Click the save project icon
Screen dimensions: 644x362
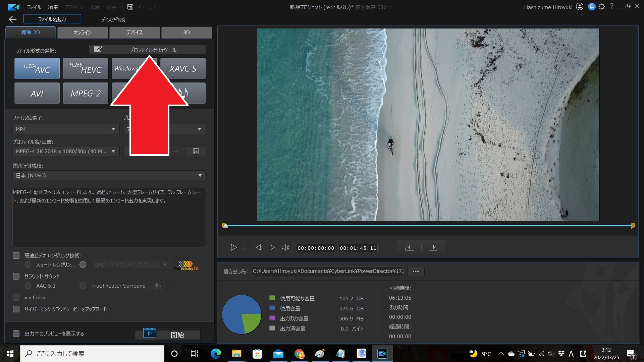click(130, 7)
